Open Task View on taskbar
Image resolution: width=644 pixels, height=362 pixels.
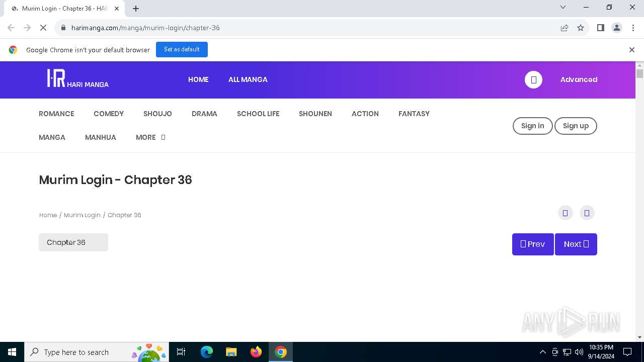click(181, 352)
